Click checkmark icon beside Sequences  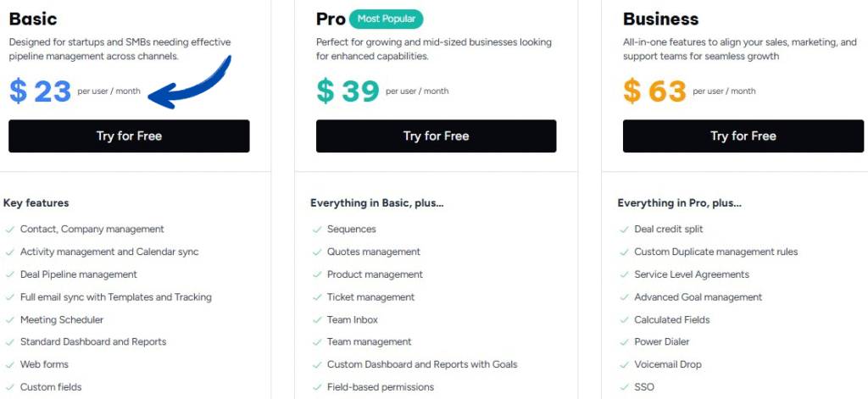[317, 230]
